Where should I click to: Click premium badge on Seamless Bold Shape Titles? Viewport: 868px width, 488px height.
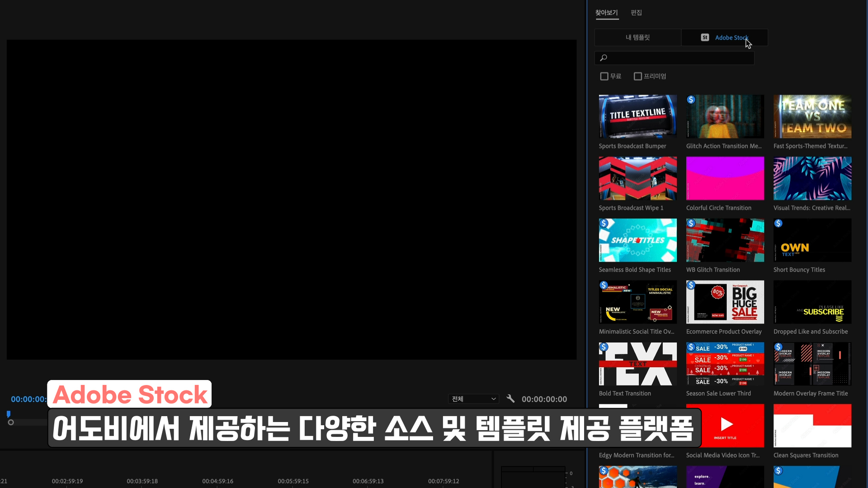[604, 223]
